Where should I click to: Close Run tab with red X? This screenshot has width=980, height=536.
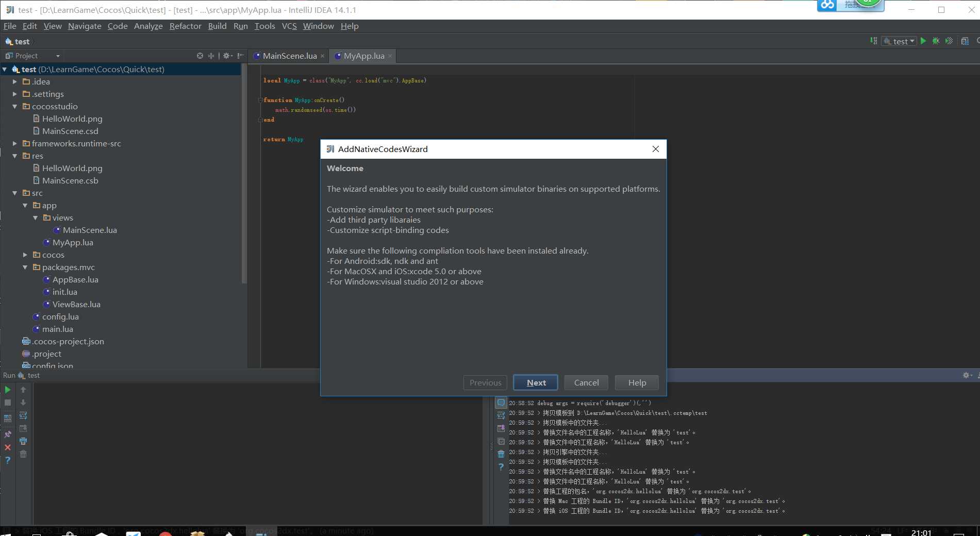coord(8,447)
